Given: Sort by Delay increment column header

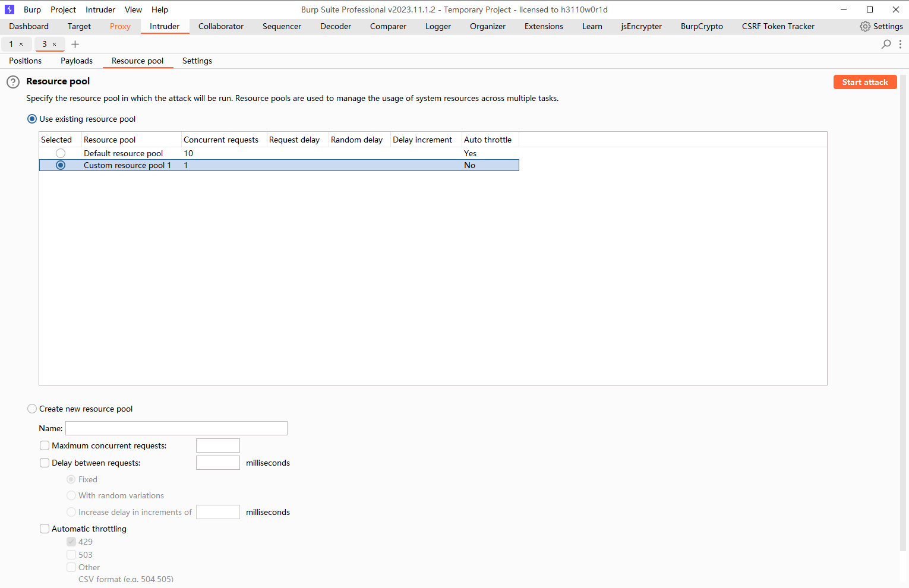Looking at the screenshot, I should coord(426,140).
